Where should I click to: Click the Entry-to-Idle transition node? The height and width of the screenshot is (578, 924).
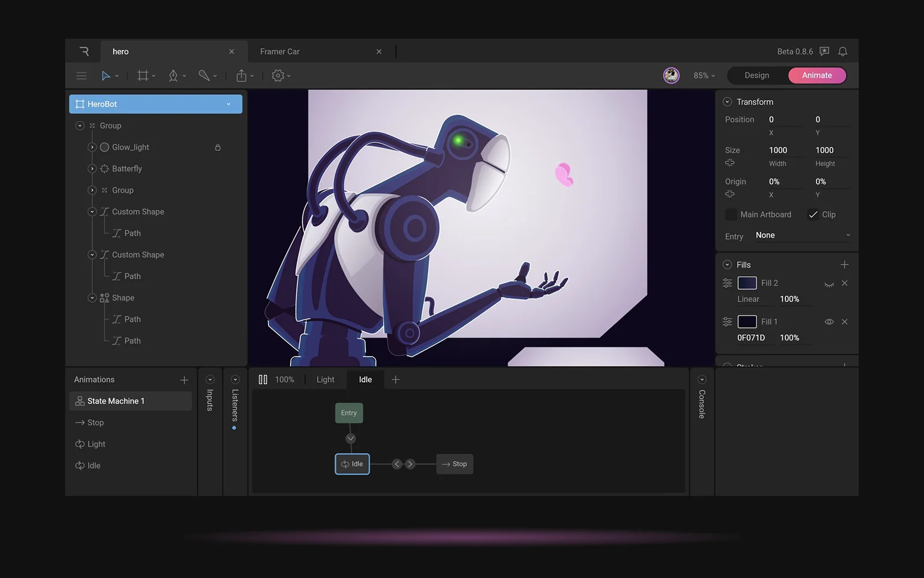351,439
